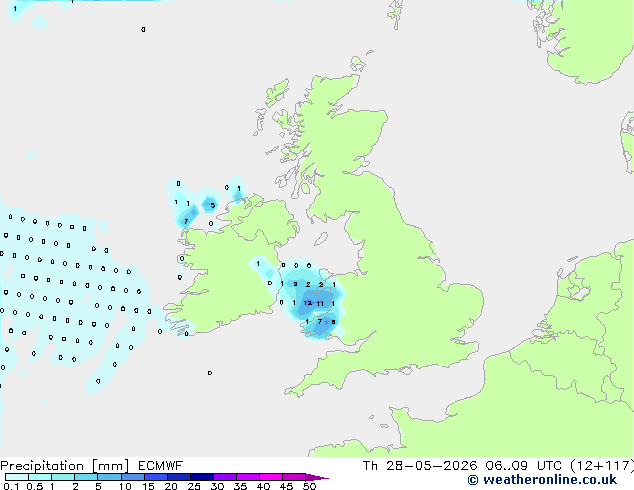This screenshot has height=490, width=634.
Task: Click the '5' value north of Ireland
Action: [x=212, y=205]
